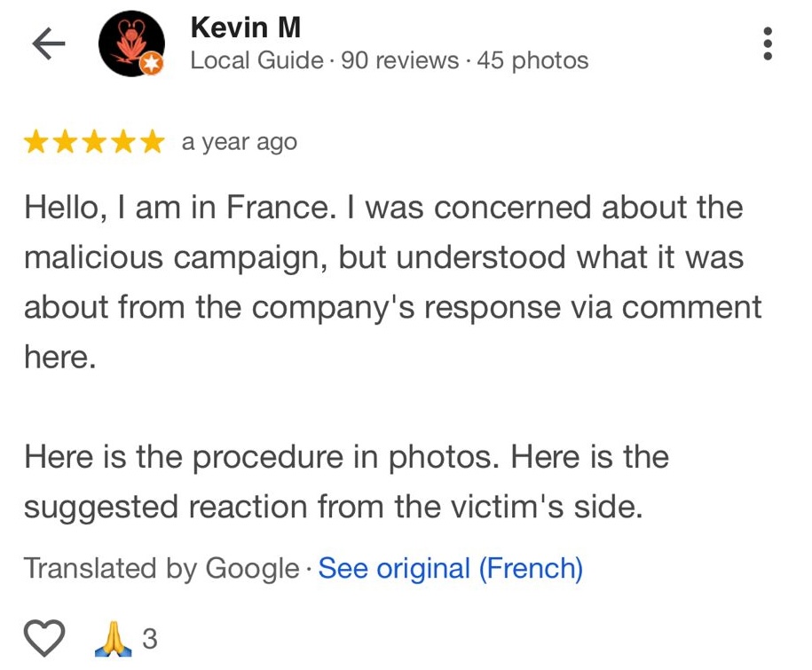
Task: Tap the 'Here is the procedure' paragraph
Action: coord(346,482)
